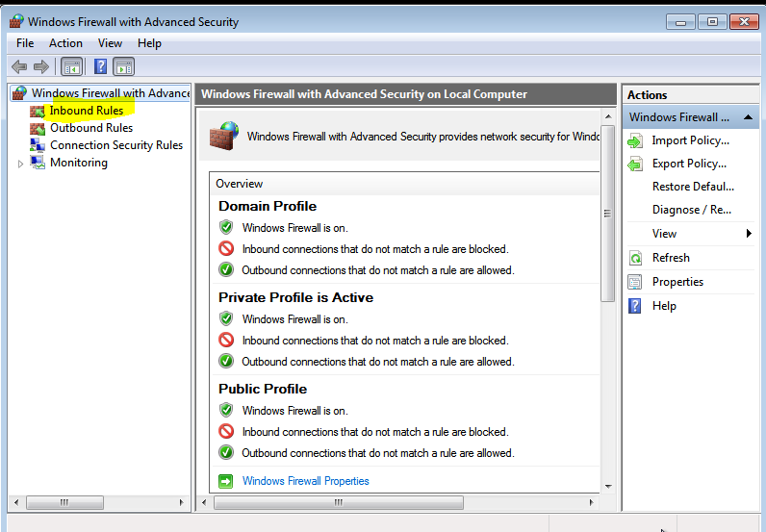
Task: Select Monitoring in the tree
Action: pyautogui.click(x=79, y=163)
